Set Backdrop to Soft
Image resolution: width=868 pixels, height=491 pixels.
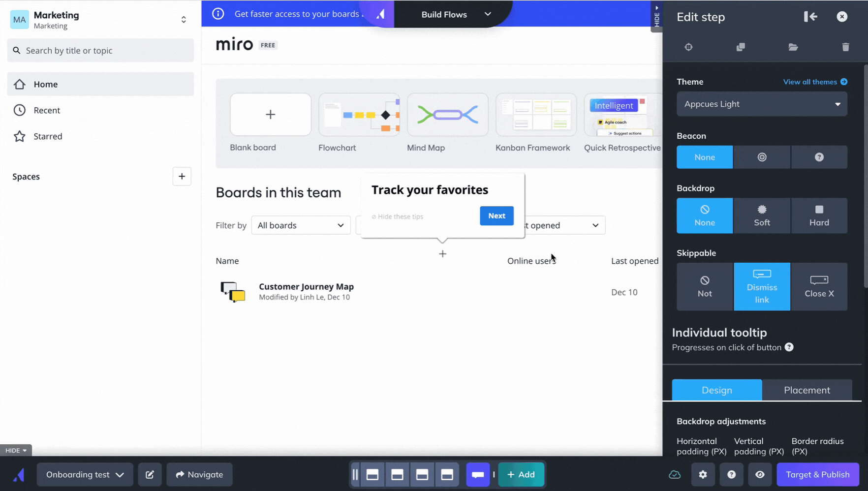click(762, 215)
